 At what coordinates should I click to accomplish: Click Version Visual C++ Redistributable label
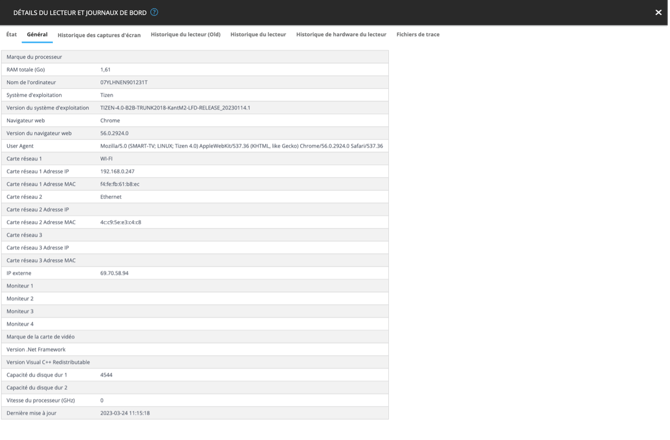(48, 362)
